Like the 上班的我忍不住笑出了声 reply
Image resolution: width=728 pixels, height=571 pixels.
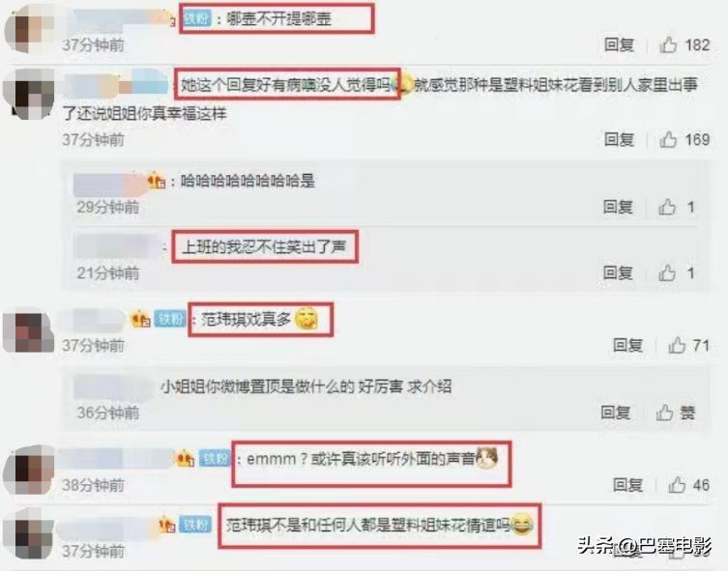pos(667,272)
